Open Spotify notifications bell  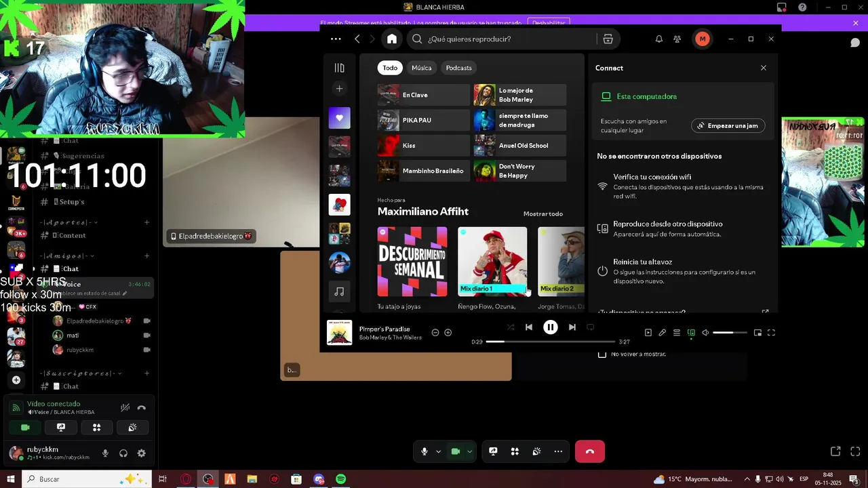point(658,39)
